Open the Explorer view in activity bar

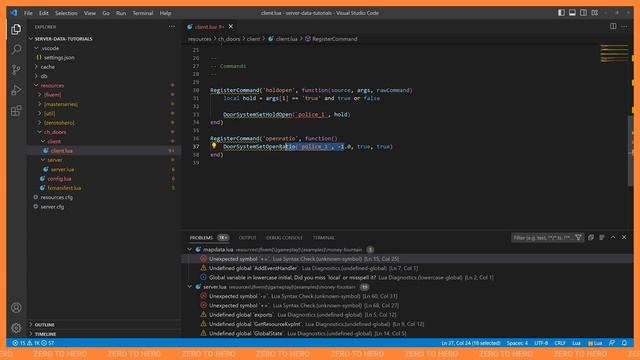pos(16,29)
